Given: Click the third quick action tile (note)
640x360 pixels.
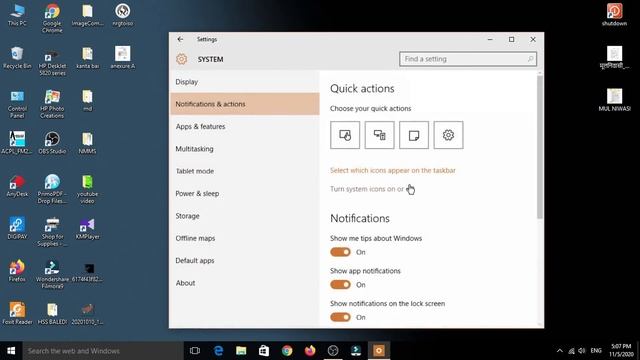Looking at the screenshot, I should pos(414,135).
